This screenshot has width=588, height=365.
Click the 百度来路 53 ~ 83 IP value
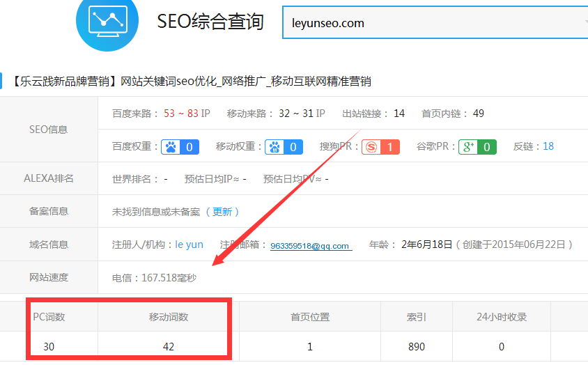187,114
